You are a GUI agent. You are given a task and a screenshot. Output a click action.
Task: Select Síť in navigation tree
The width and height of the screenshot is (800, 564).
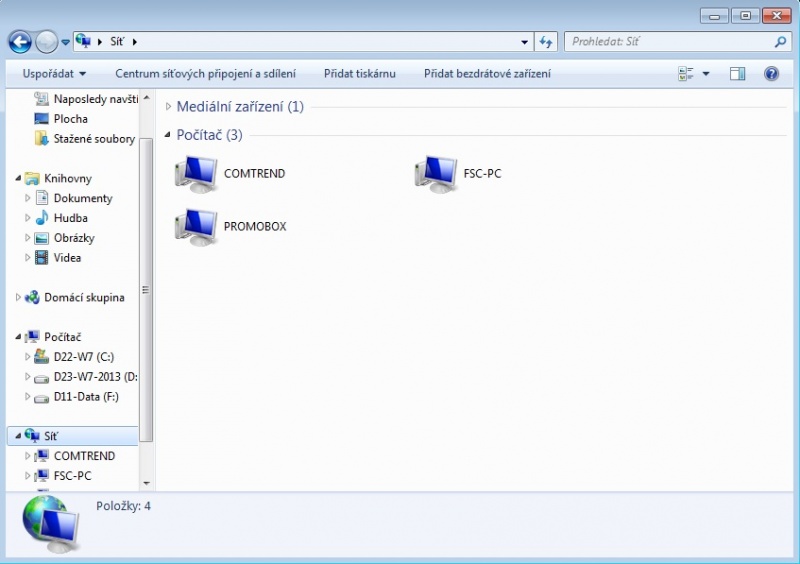coord(72,436)
